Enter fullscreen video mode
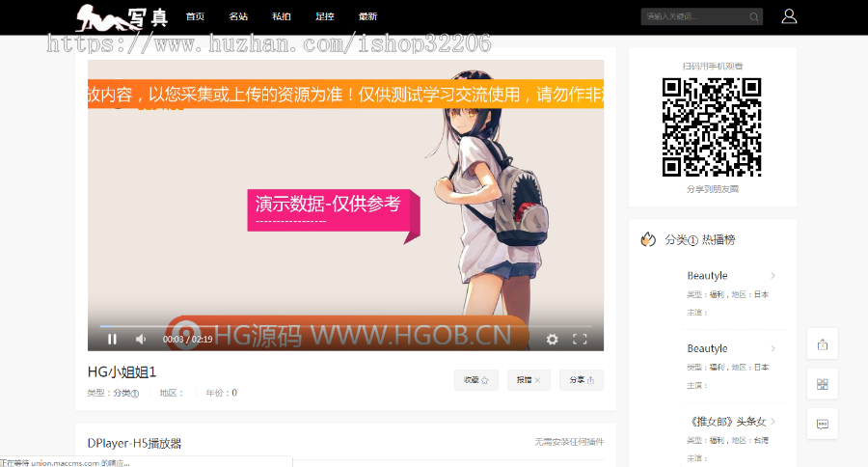This screenshot has width=868, height=467. 580,339
